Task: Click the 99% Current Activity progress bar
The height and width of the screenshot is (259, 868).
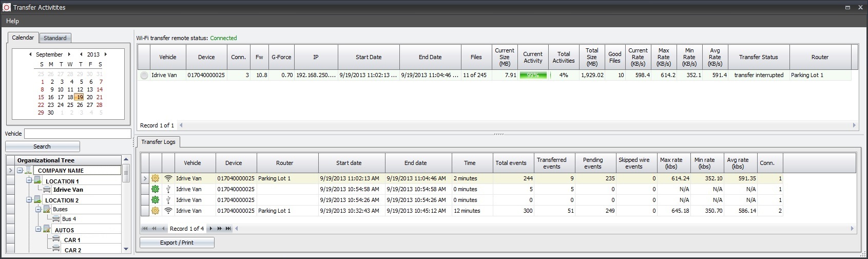Action: click(533, 76)
